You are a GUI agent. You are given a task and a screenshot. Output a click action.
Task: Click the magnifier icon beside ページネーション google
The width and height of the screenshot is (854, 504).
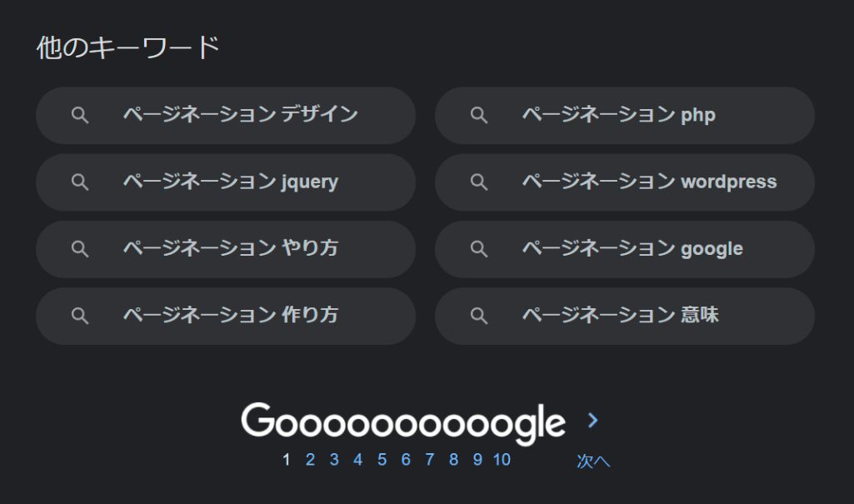coord(479,248)
